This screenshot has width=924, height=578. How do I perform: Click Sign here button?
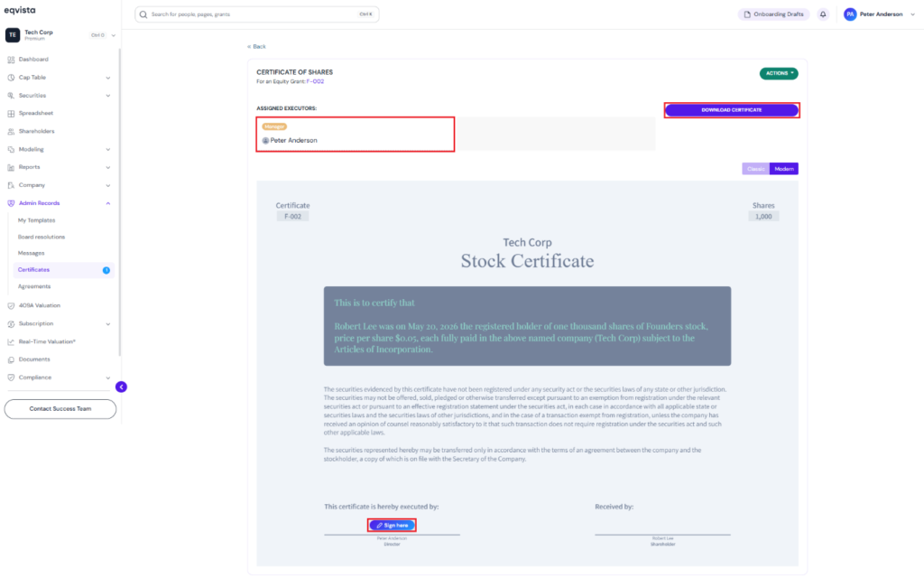392,525
